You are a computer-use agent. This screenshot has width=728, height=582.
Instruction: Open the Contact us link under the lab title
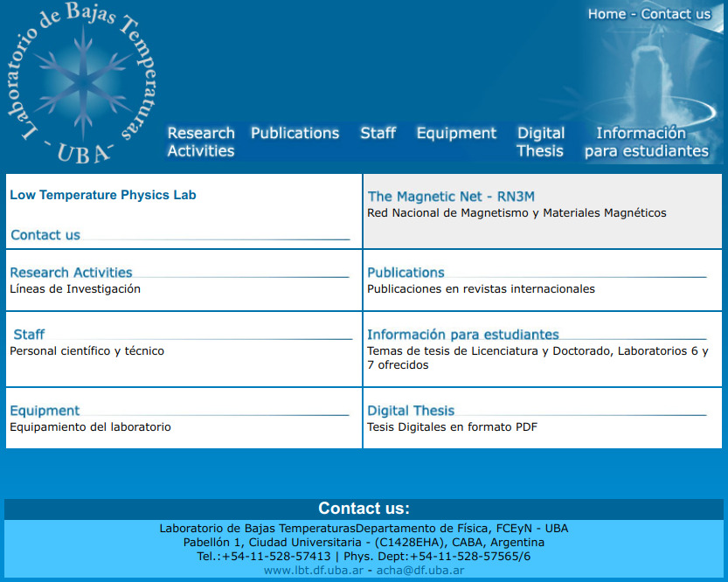point(45,235)
